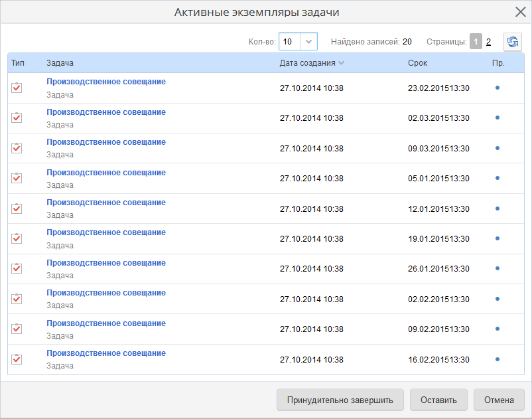Click the Задача column header
This screenshot has height=419, width=532.
tap(60, 63)
